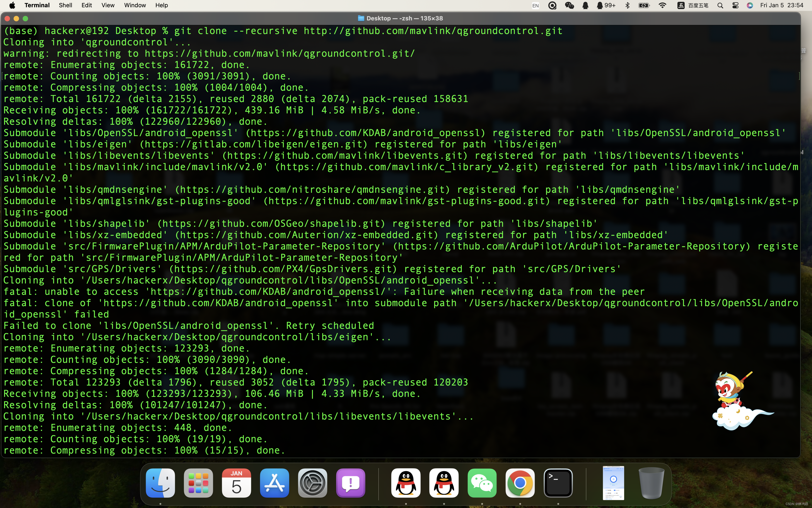812x508 pixels.
Task: Minimize the Terminal window
Action: point(16,18)
